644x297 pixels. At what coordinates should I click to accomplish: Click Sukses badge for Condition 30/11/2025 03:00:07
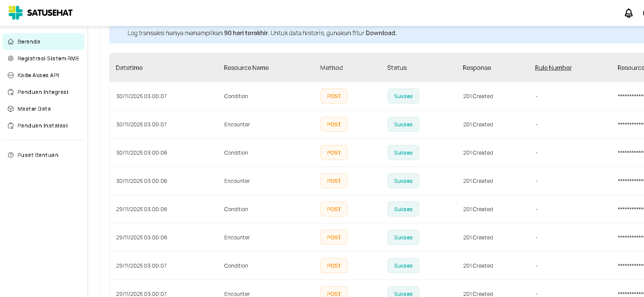[403, 96]
